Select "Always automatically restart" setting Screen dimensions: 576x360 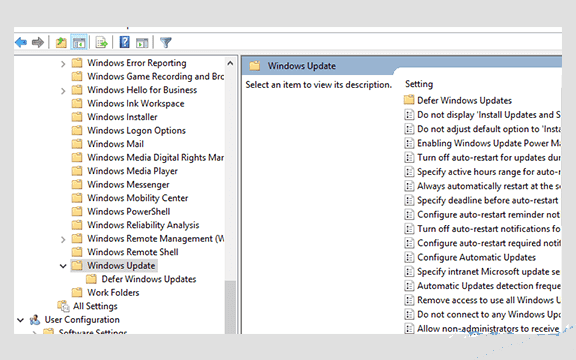click(482, 186)
